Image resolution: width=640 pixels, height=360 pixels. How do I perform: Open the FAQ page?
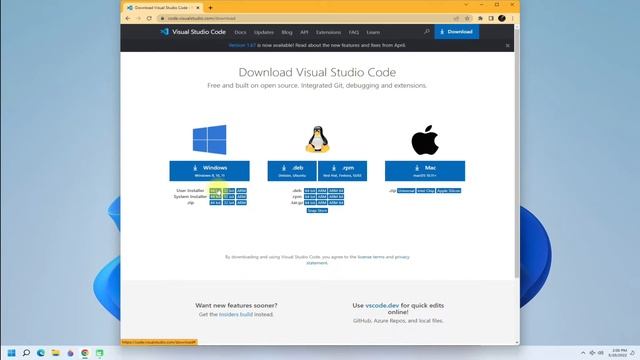(x=353, y=32)
